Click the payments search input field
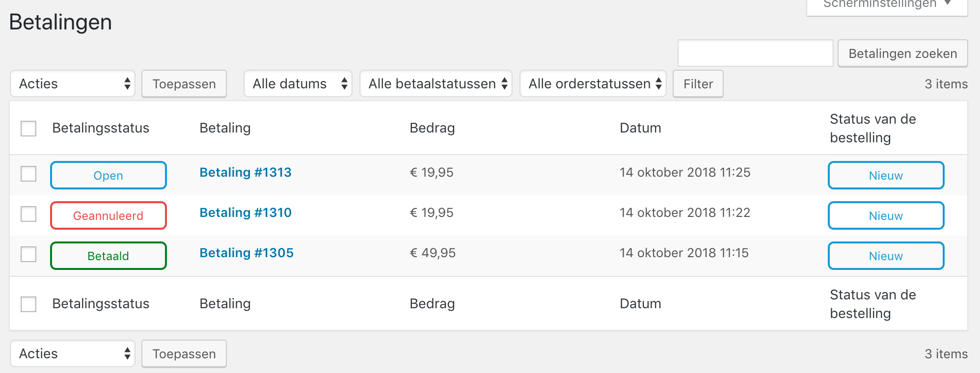The image size is (980, 373). pos(755,53)
